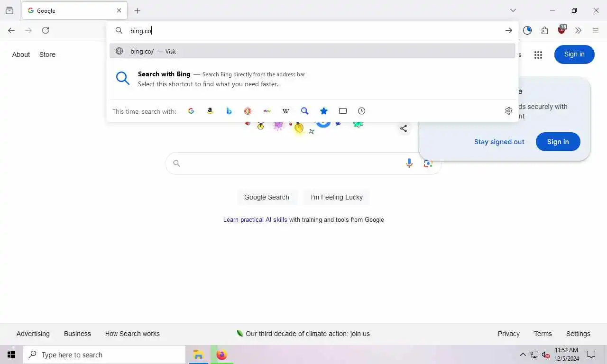Search this time with eBay
This screenshot has width=607, height=364.
click(x=267, y=111)
